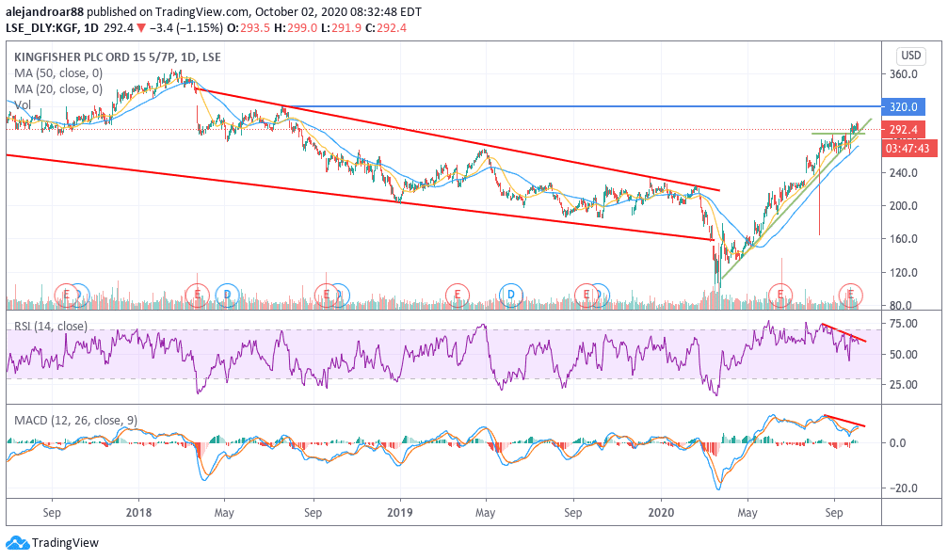This screenshot has height=560, width=948.
Task: Click the 50.00 RSI axis label
Action: click(x=903, y=355)
